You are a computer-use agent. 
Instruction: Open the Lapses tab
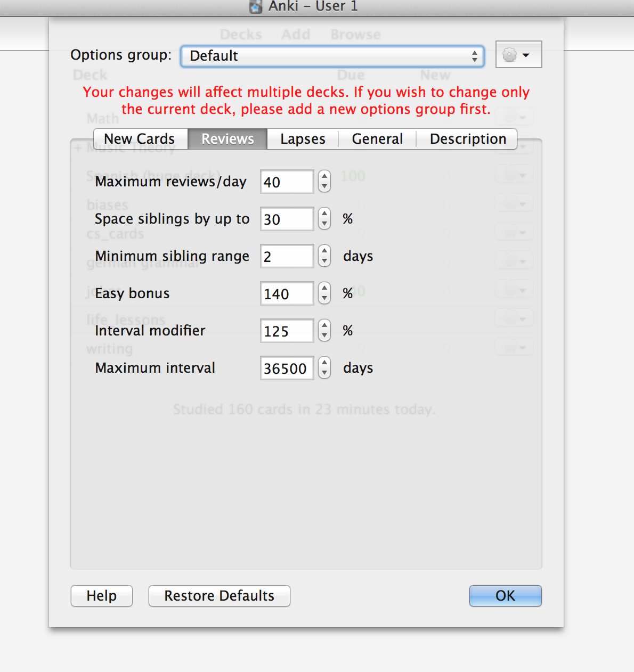click(303, 139)
